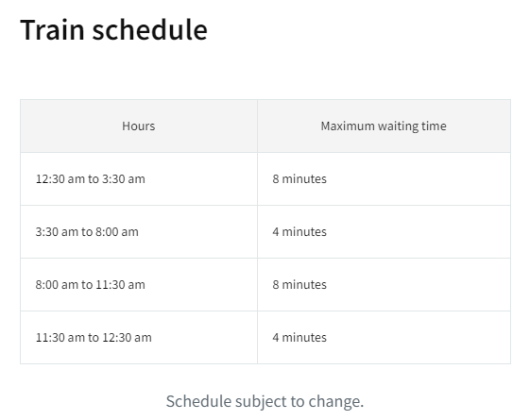Click 8:00 am ending the second time range
This screenshot has height=420, width=530.
click(117, 232)
